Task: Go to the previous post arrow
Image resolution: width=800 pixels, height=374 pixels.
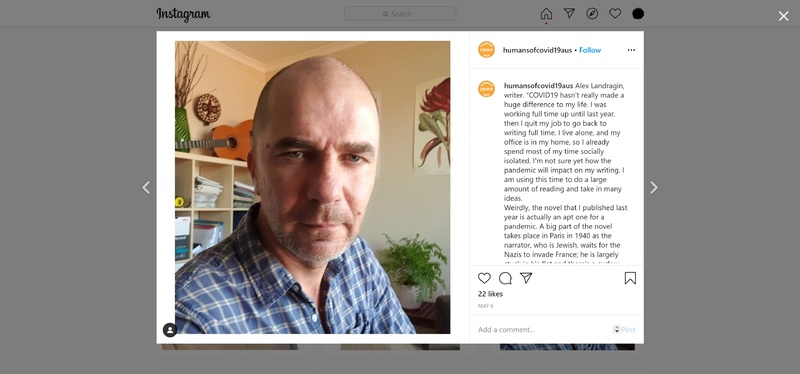Action: click(146, 188)
